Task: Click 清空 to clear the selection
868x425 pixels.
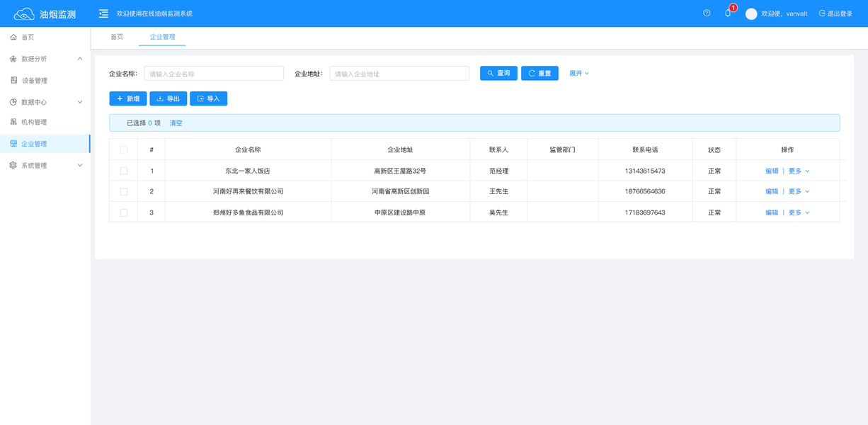Action: pyautogui.click(x=176, y=123)
